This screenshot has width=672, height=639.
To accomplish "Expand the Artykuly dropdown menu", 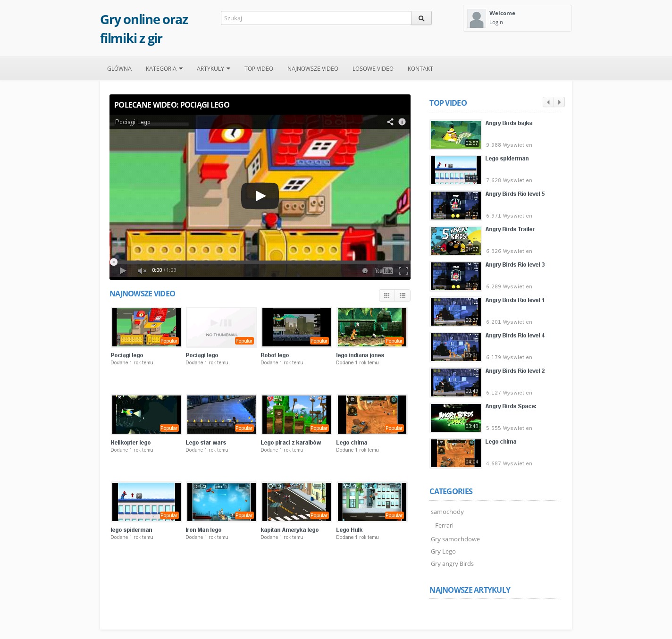I will tap(213, 69).
